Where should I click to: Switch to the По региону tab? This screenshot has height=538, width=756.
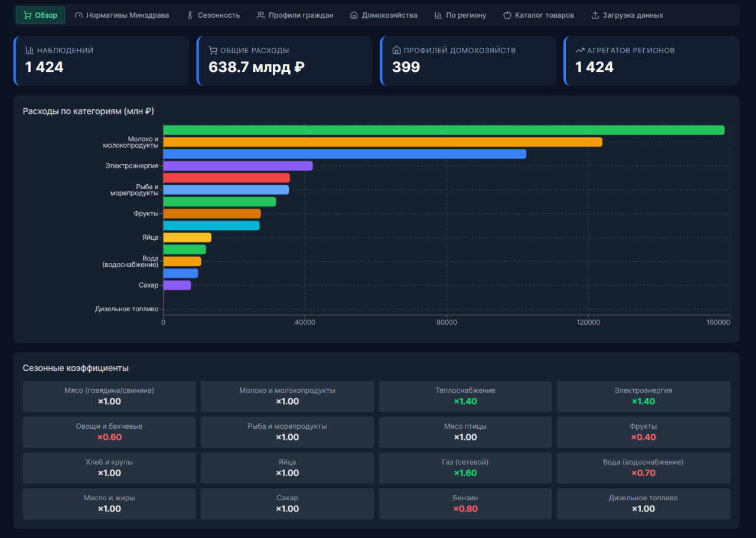coord(460,15)
